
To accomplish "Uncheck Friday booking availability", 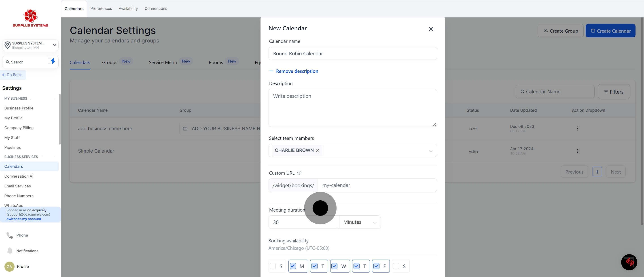I will coord(377,266).
